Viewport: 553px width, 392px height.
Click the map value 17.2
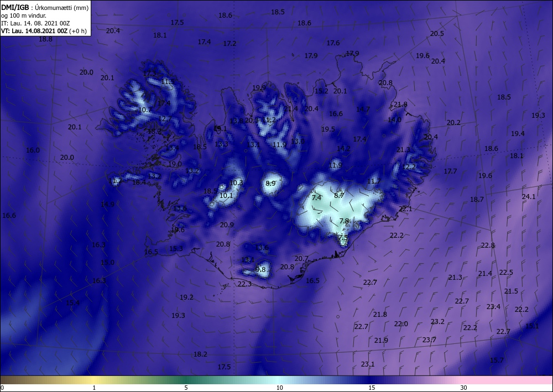(229, 44)
